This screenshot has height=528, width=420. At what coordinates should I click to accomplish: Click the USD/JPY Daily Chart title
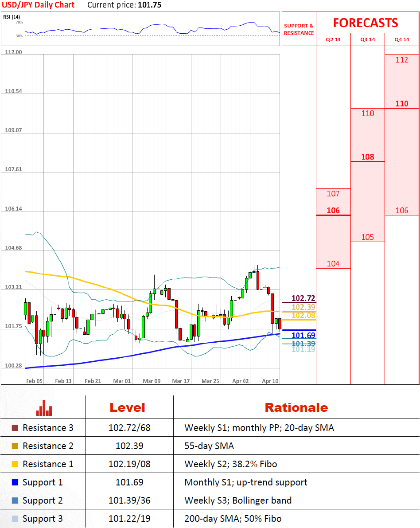pos(38,5)
